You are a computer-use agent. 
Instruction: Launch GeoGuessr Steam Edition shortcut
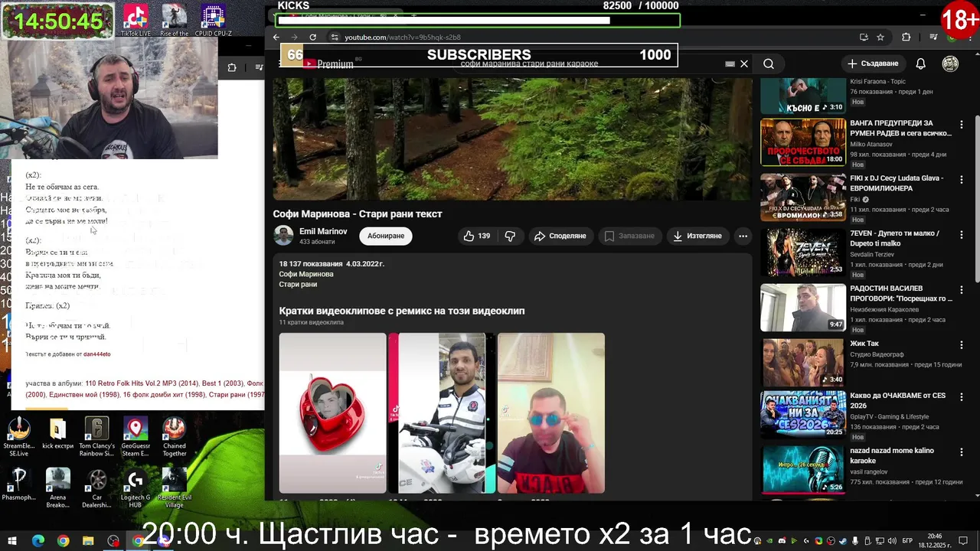click(x=136, y=438)
